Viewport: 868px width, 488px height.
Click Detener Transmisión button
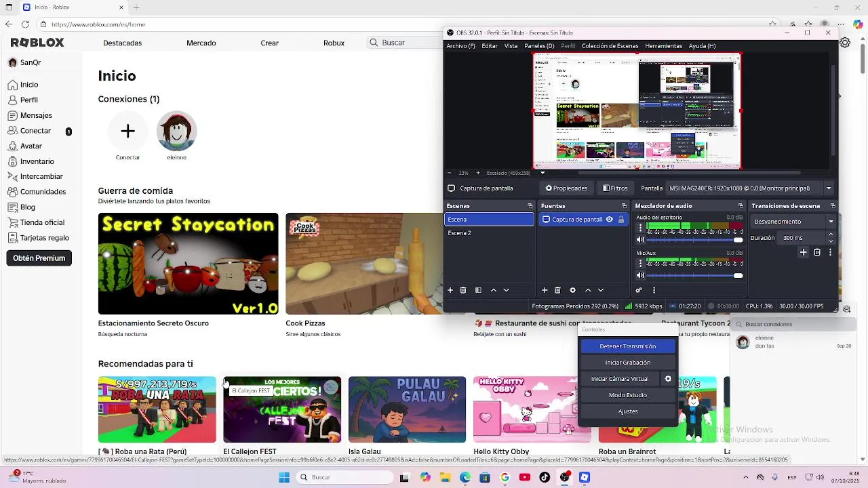(x=628, y=346)
